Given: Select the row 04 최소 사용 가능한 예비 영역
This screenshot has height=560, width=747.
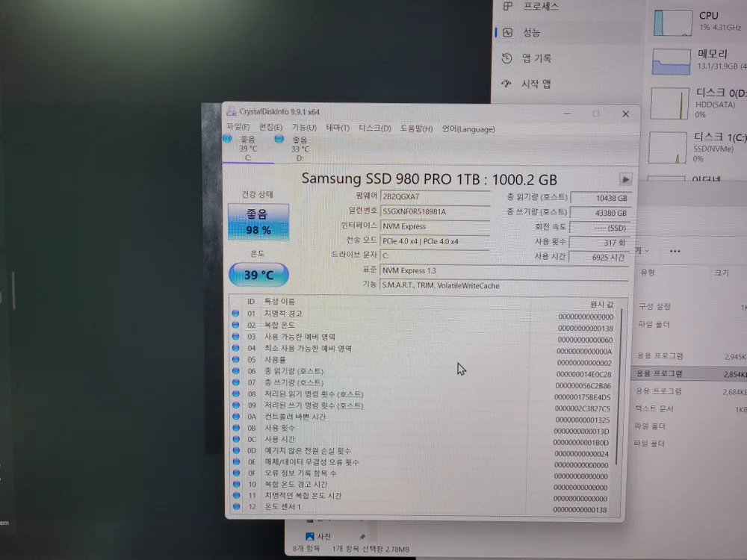Looking at the screenshot, I should pos(423,349).
